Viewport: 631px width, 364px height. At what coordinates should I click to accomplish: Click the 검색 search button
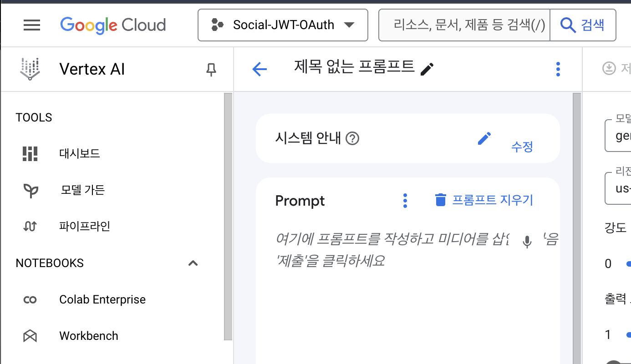583,25
